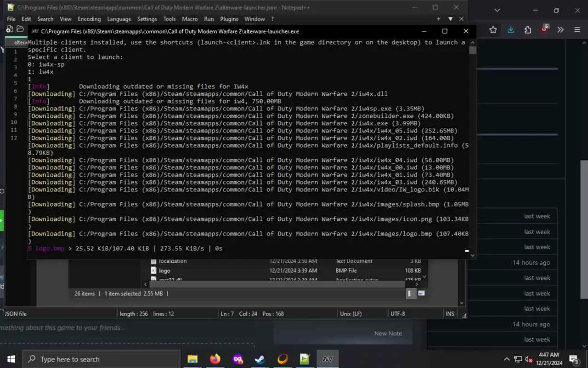
Task: Click the console scrollbar up arrow
Action: 473,42
